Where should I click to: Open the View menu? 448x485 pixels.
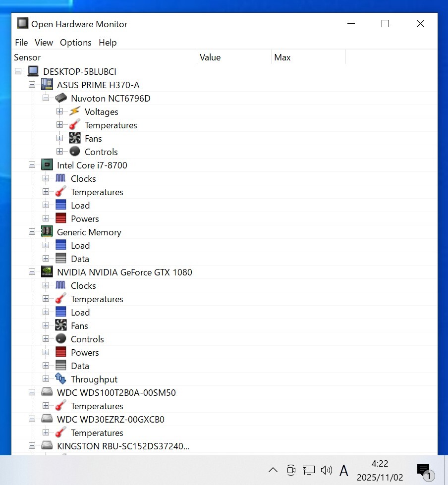point(44,43)
